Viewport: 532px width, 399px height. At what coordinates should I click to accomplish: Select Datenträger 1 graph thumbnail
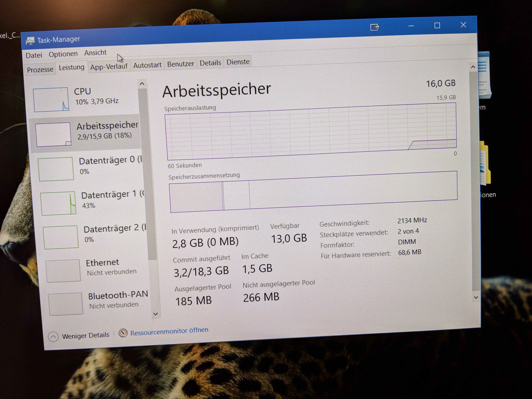coord(58,203)
